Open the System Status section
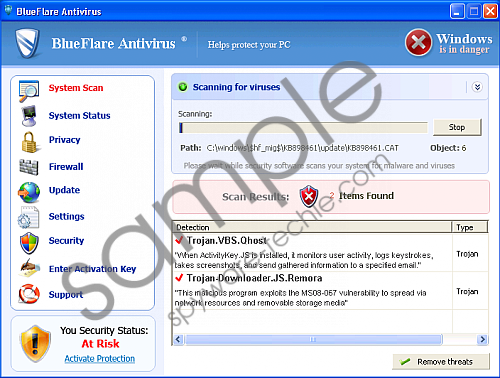This screenshot has width=500, height=378. [x=79, y=115]
